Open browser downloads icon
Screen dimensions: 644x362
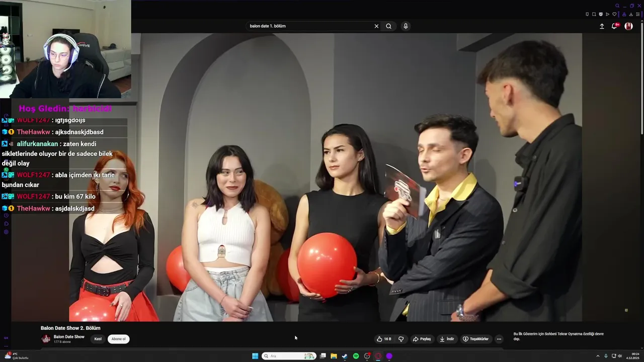click(631, 14)
